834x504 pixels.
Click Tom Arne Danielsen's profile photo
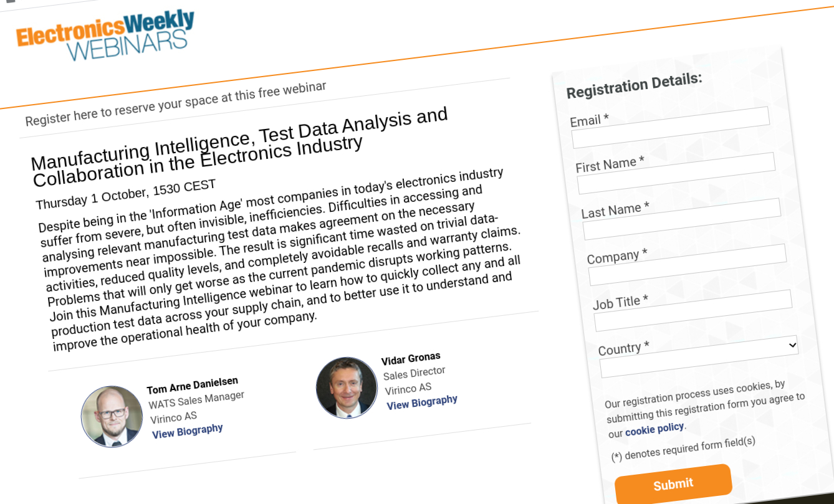tap(112, 416)
